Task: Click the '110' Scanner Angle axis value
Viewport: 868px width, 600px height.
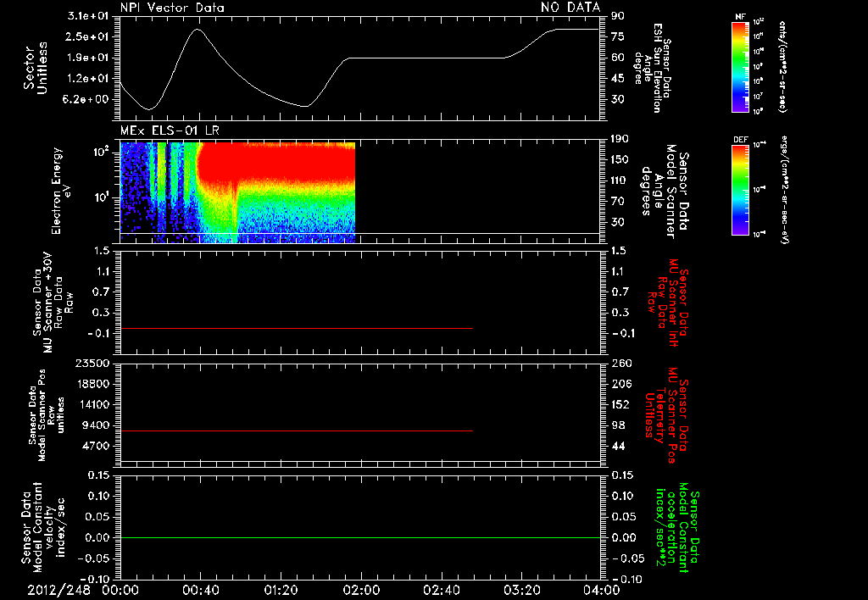Action: [x=620, y=181]
